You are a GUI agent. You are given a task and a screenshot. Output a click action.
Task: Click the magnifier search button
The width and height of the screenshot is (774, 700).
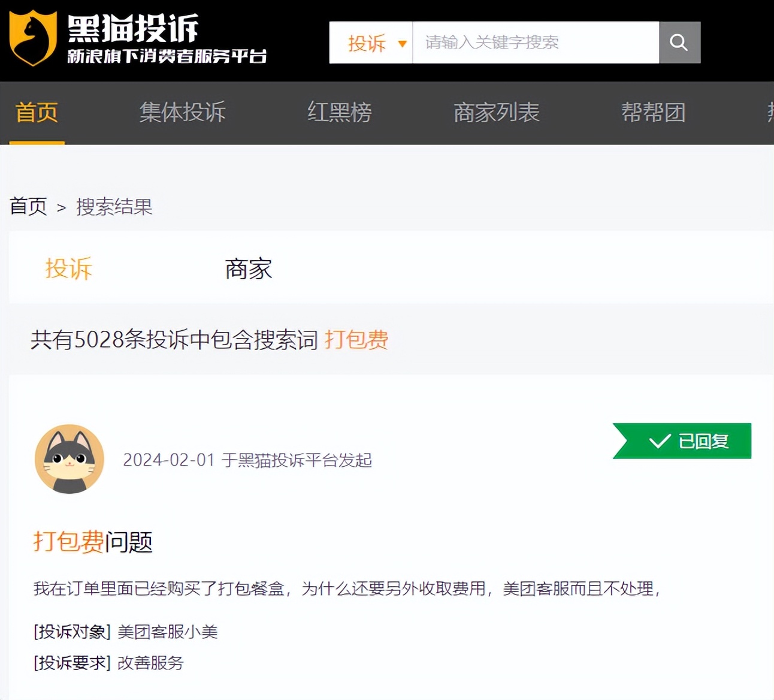[679, 43]
